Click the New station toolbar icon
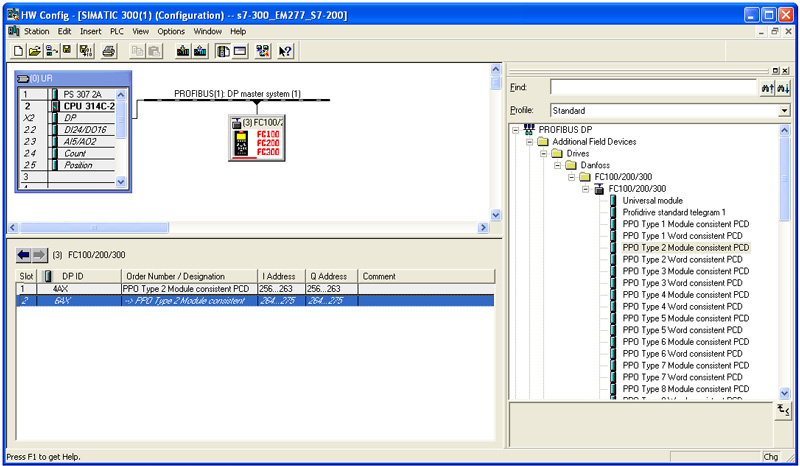This screenshot has width=800, height=466. tap(18, 51)
